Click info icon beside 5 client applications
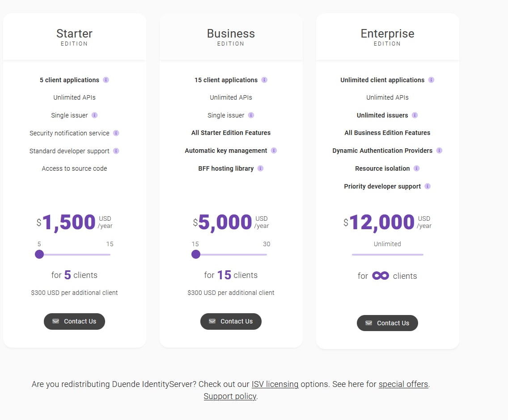This screenshot has width=508, height=420. coord(106,80)
